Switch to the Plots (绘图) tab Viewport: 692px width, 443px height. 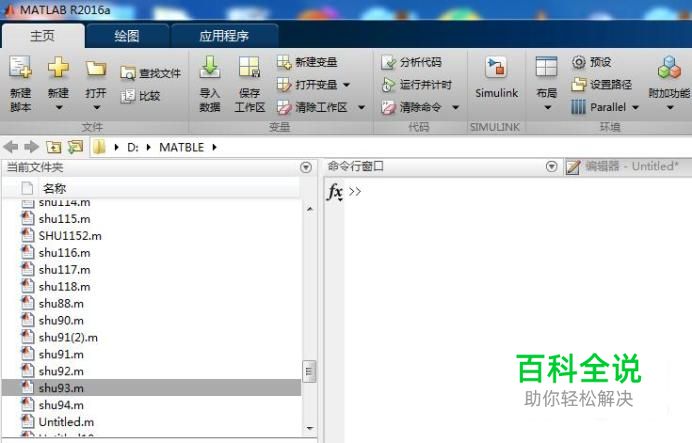(127, 36)
